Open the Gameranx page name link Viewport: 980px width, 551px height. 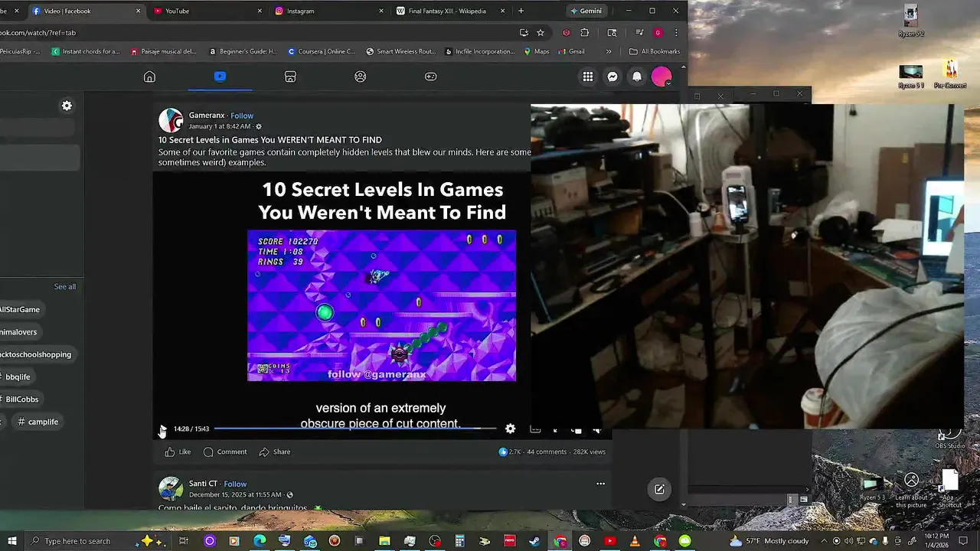207,116
